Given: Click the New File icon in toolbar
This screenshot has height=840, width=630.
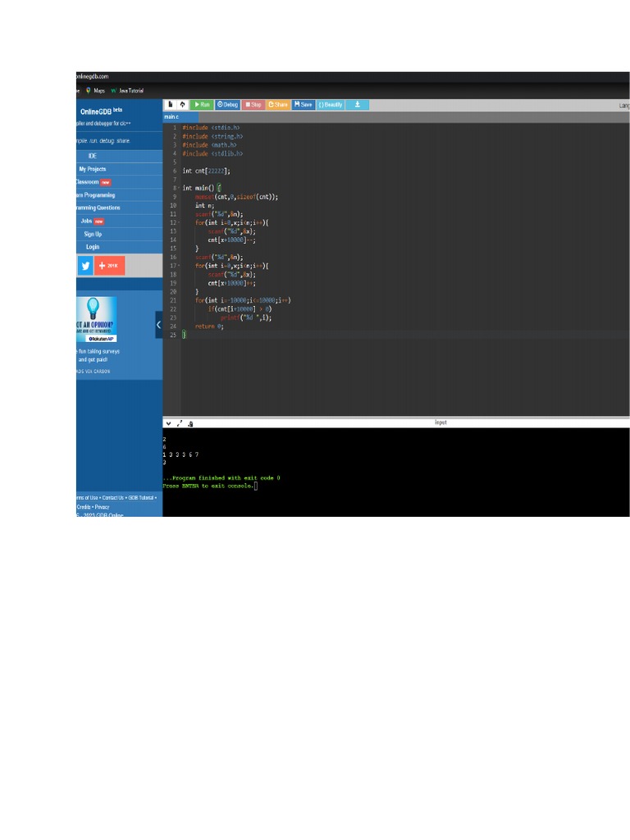Looking at the screenshot, I should tap(171, 105).
